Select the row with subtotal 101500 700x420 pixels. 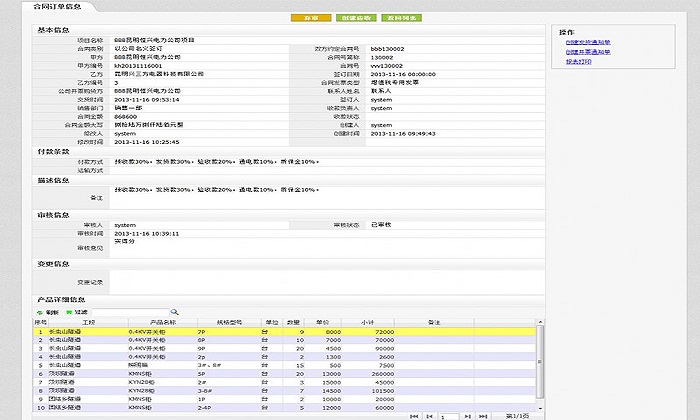point(284,391)
